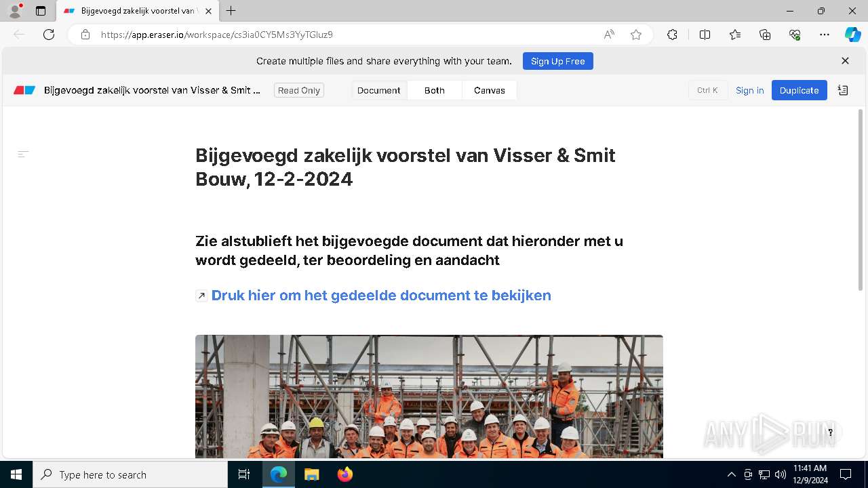Open Edge Settings and more menu
This screenshot has width=868, height=488.
(825, 35)
